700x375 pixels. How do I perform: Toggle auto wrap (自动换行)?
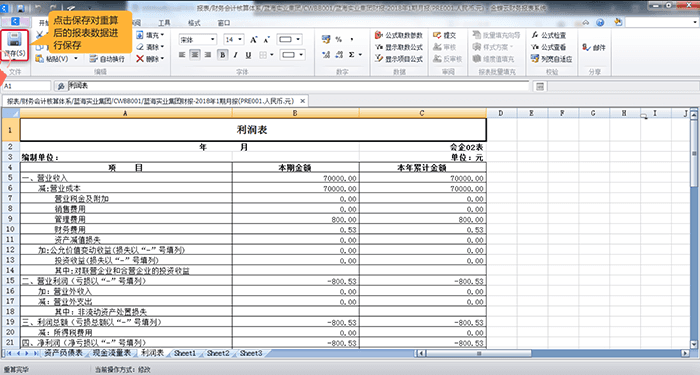point(107,58)
